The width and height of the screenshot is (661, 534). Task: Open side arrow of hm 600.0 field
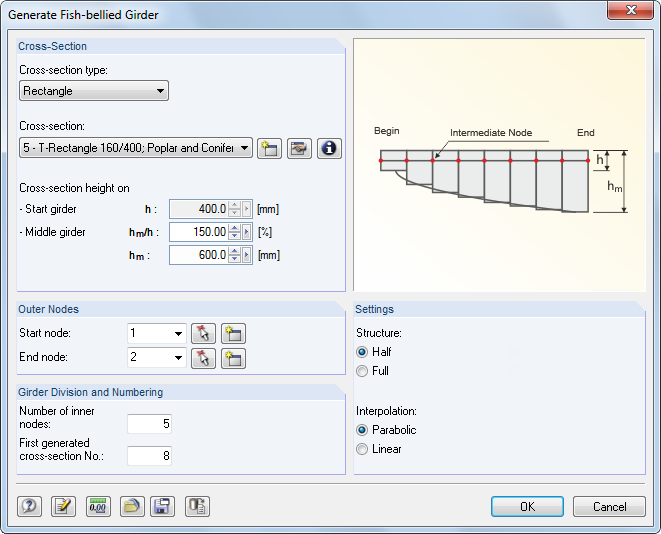[247, 255]
